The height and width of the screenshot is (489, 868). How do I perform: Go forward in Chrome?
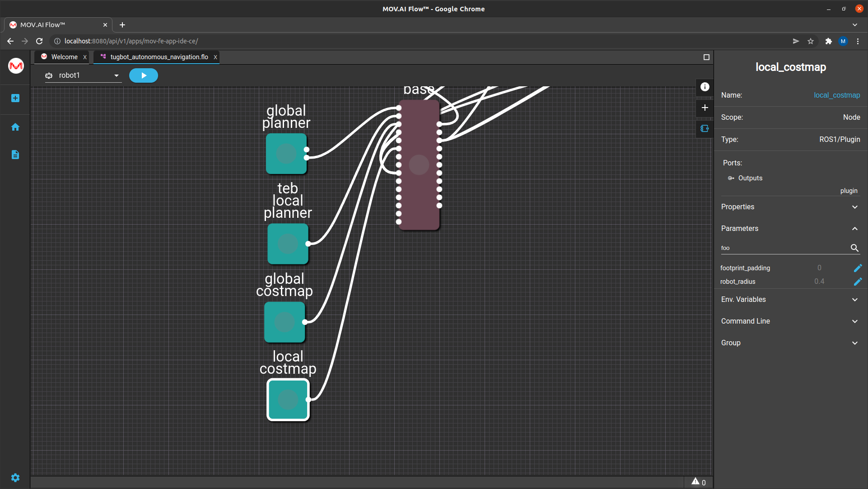pos(25,41)
